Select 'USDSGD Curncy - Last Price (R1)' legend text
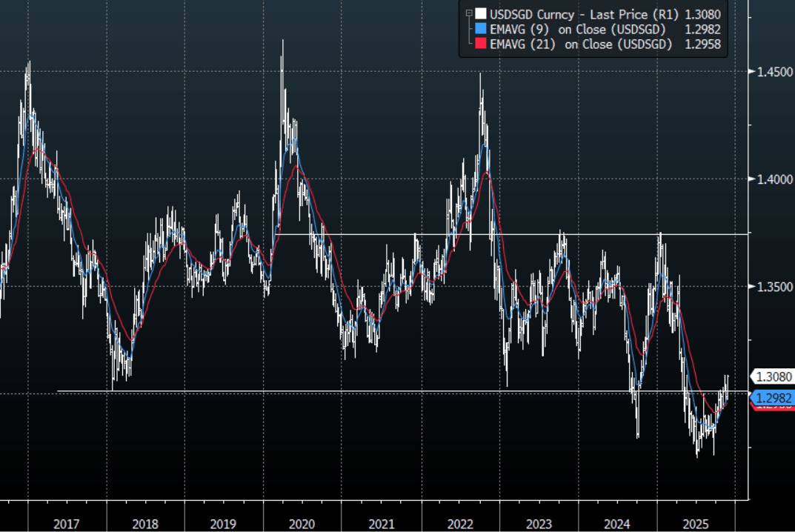 click(584, 14)
